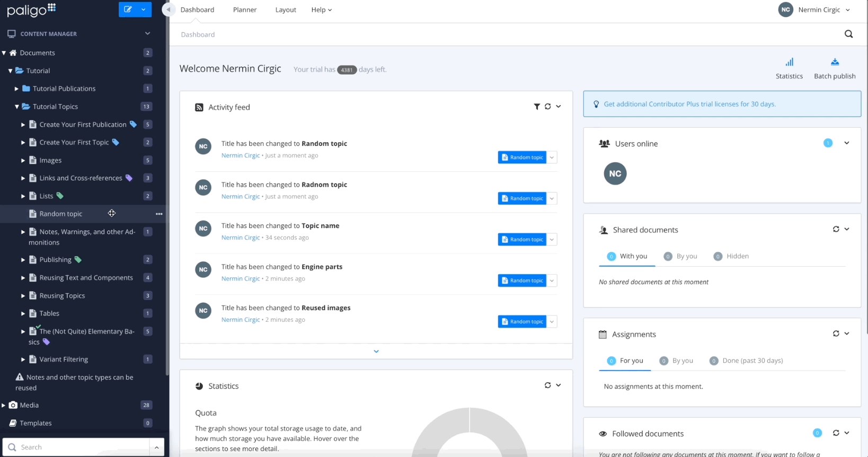Viewport: 868px width, 457px height.
Task: Click the Contributor Plus trial licenses link
Action: tap(689, 104)
